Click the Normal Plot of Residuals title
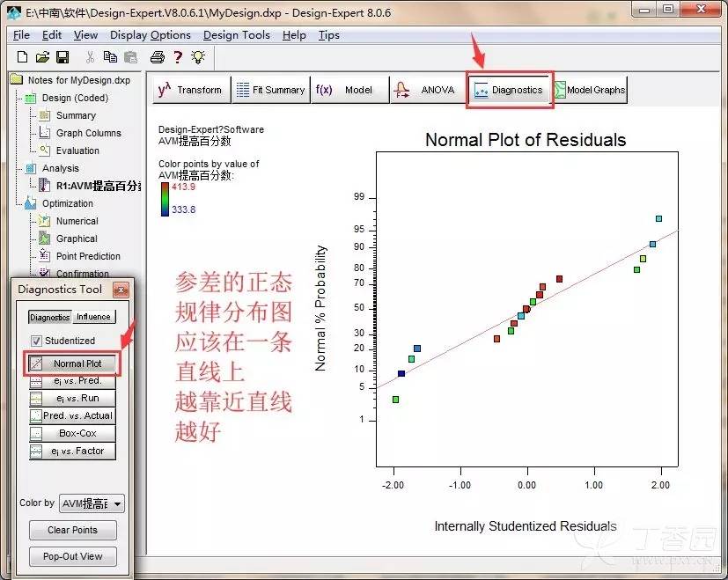Image resolution: width=728 pixels, height=580 pixels. [526, 140]
